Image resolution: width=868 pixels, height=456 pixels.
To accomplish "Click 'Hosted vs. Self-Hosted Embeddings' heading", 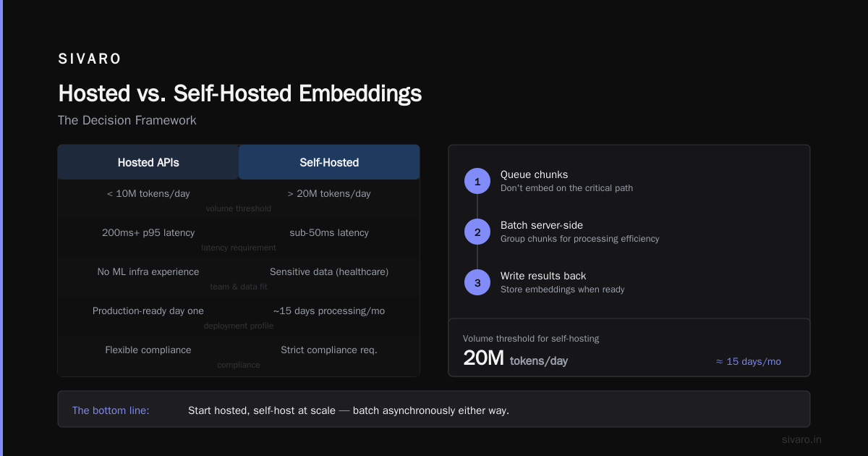I will (239, 93).
